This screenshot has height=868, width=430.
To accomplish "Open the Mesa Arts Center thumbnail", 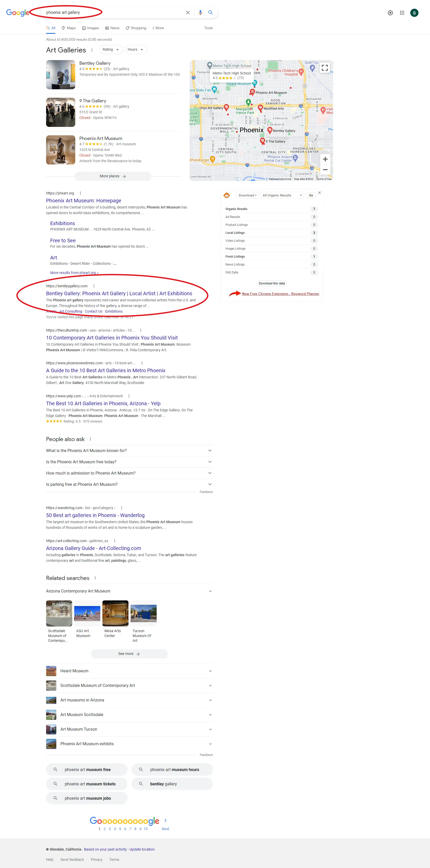I will coord(115,613).
